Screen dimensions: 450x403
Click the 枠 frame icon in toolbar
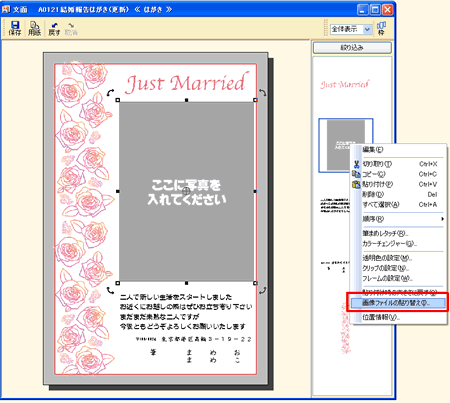pos(381,28)
